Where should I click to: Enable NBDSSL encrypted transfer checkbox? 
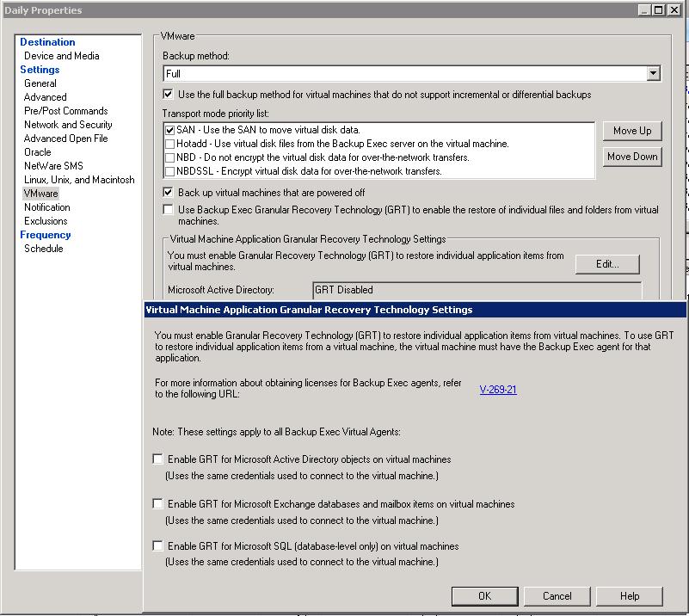click(x=169, y=171)
